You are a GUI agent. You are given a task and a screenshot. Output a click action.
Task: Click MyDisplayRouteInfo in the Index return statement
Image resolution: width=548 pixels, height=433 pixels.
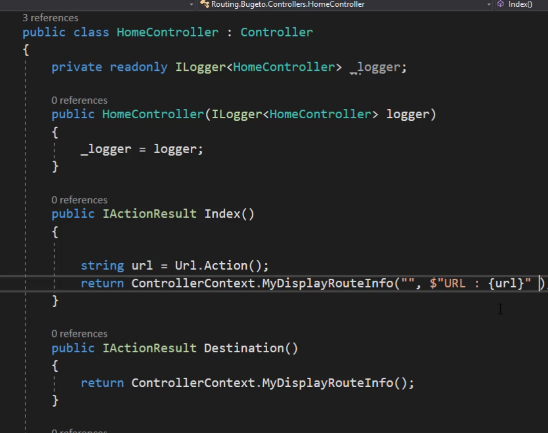(x=328, y=283)
